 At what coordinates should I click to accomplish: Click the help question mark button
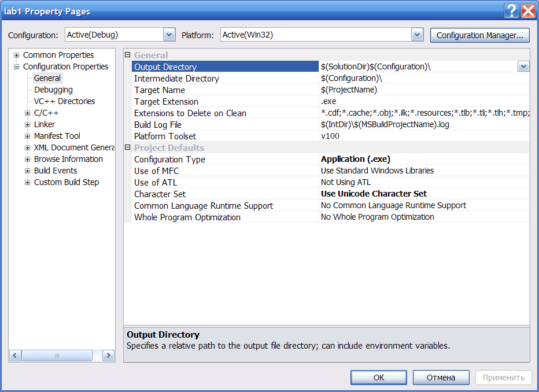tap(511, 10)
